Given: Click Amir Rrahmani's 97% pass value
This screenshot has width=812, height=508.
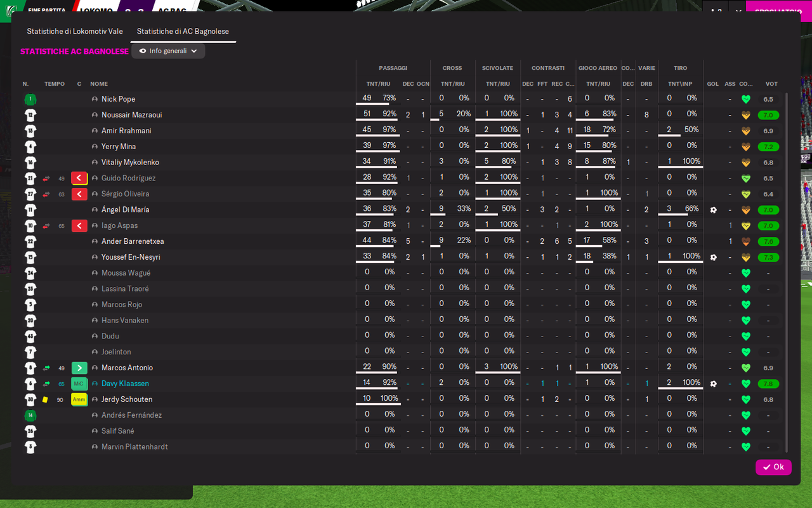Looking at the screenshot, I should pos(390,130).
